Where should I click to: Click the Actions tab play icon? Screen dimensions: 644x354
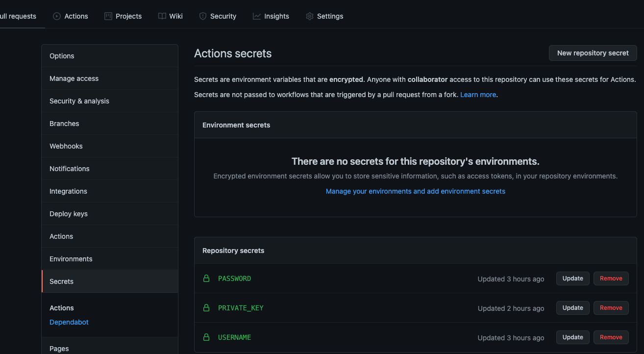click(57, 16)
